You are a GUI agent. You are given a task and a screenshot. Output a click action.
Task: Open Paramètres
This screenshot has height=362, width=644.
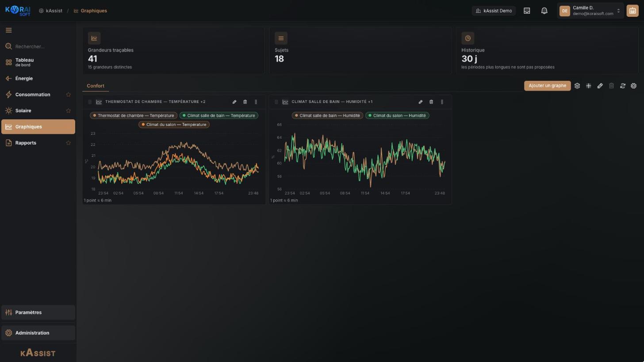click(38, 312)
